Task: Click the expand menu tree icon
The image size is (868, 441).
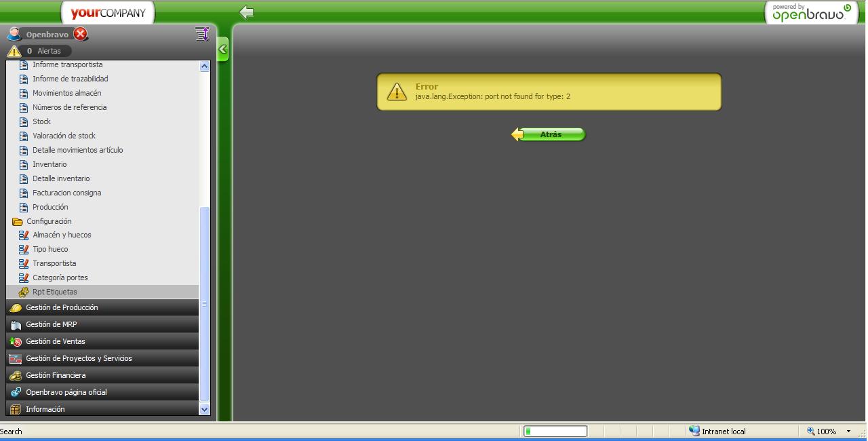Action: 201,34
